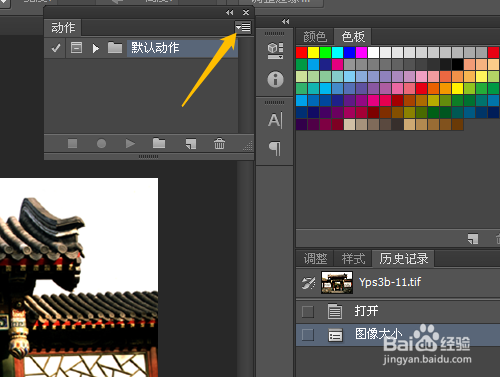This screenshot has width=500, height=377.
Task: Click the Begin recording circle button
Action: tap(101, 144)
